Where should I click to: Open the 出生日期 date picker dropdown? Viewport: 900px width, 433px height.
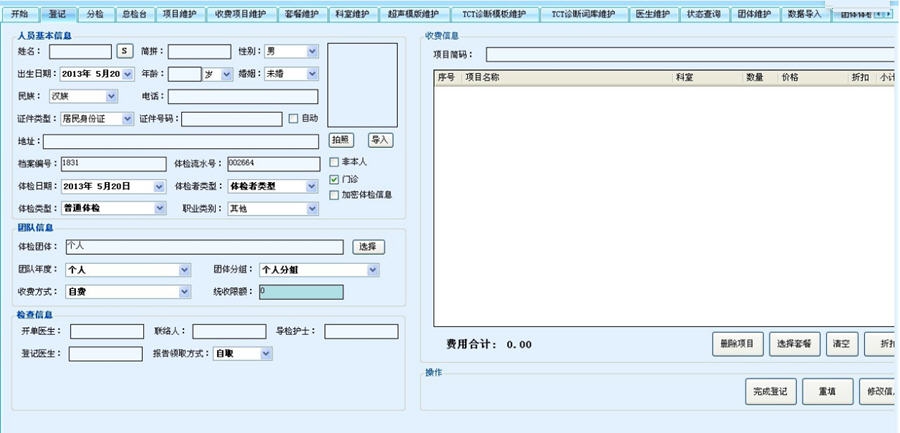coord(127,74)
